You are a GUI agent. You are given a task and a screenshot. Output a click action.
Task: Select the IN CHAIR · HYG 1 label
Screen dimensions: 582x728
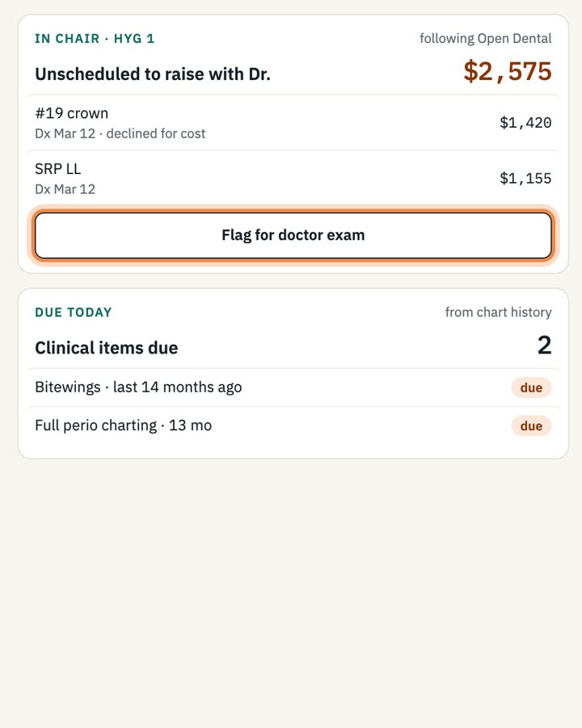pos(95,39)
